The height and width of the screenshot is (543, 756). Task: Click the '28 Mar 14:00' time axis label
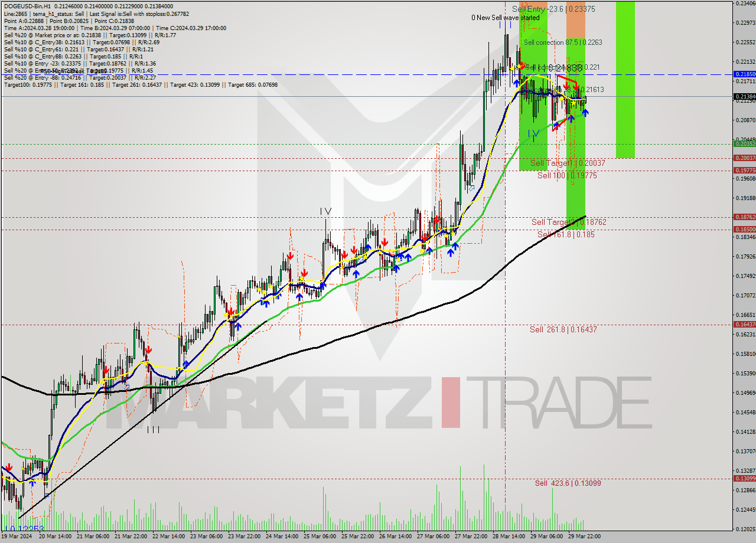click(x=510, y=537)
